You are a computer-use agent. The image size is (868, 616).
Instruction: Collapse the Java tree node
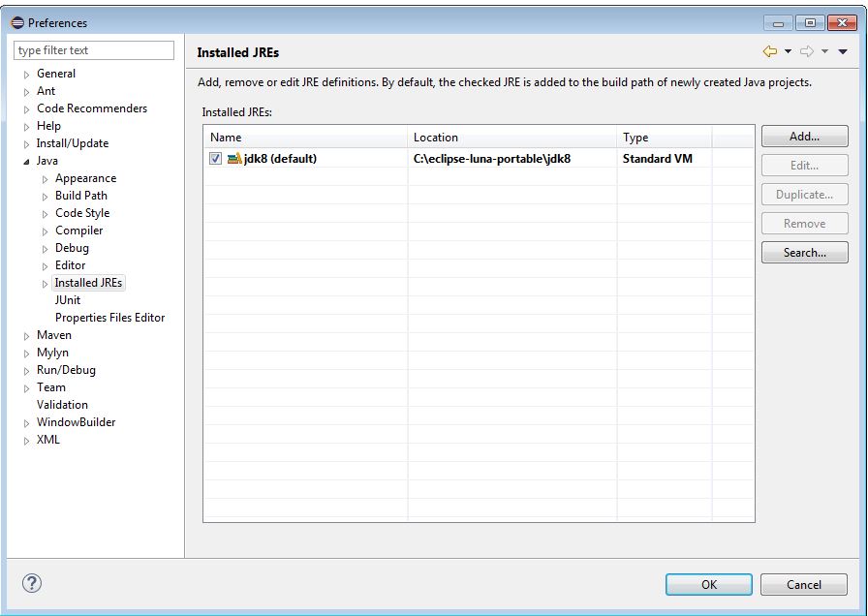tap(27, 162)
